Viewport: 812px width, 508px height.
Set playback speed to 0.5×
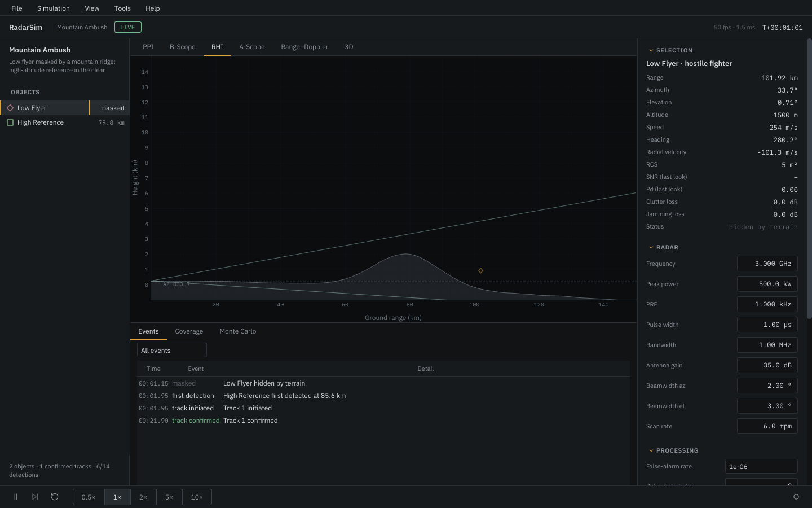pos(89,497)
